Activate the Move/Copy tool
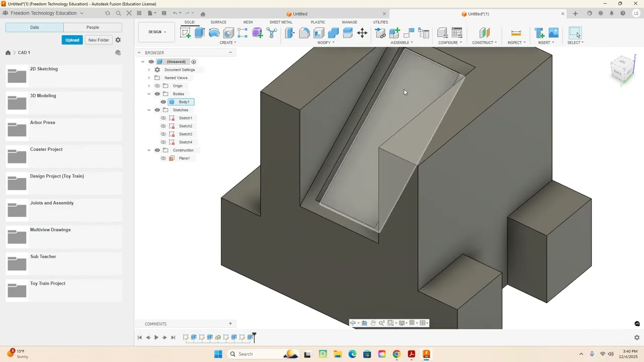Image resolution: width=644 pixels, height=362 pixels. pyautogui.click(x=362, y=33)
